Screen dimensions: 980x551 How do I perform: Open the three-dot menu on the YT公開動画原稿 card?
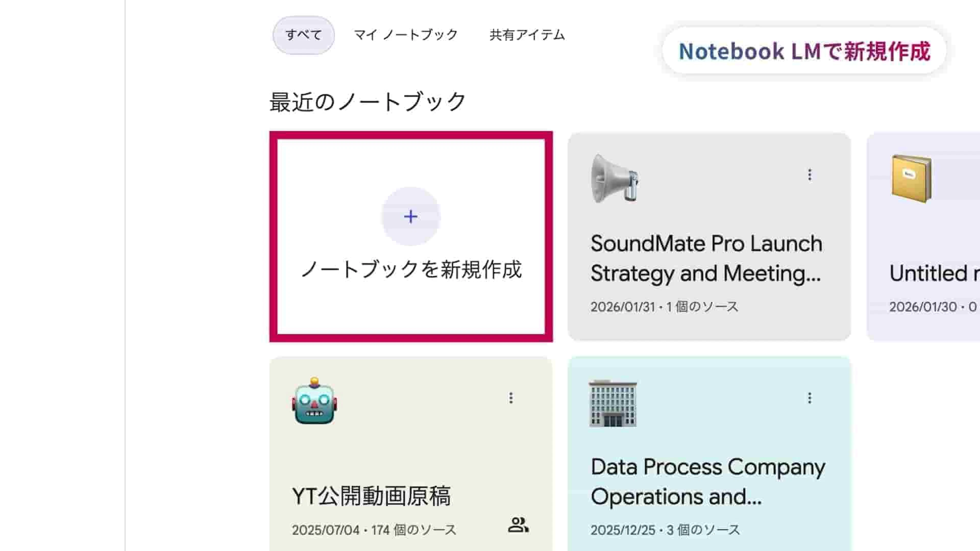coord(511,398)
